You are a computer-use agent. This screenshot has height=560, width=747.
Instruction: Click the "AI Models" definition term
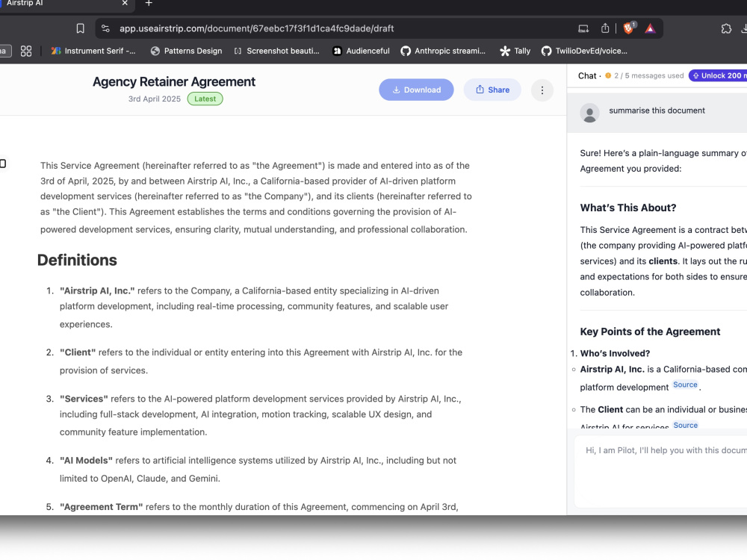[x=86, y=461]
